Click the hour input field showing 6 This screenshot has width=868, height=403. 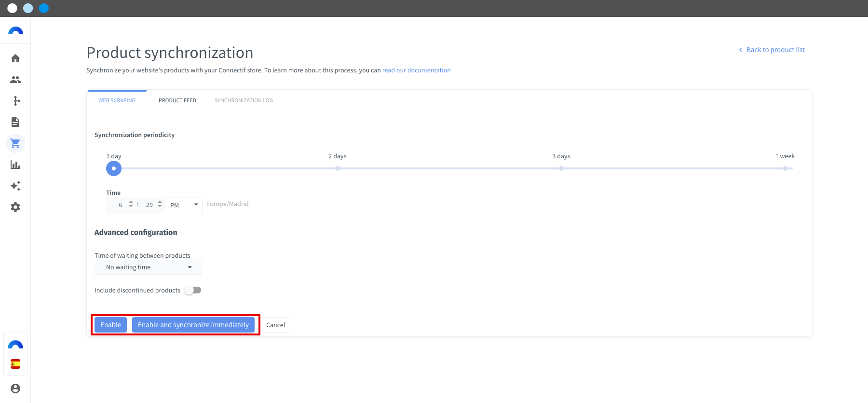tap(120, 205)
